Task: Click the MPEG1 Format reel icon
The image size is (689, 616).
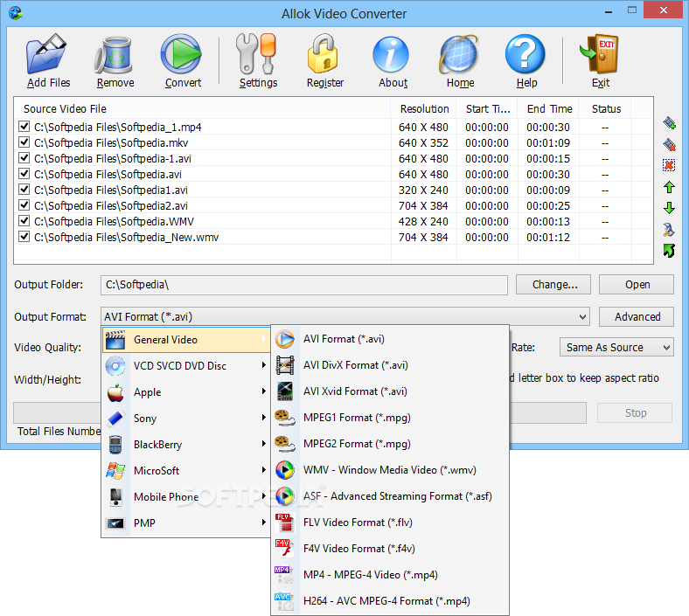Action: pos(285,418)
